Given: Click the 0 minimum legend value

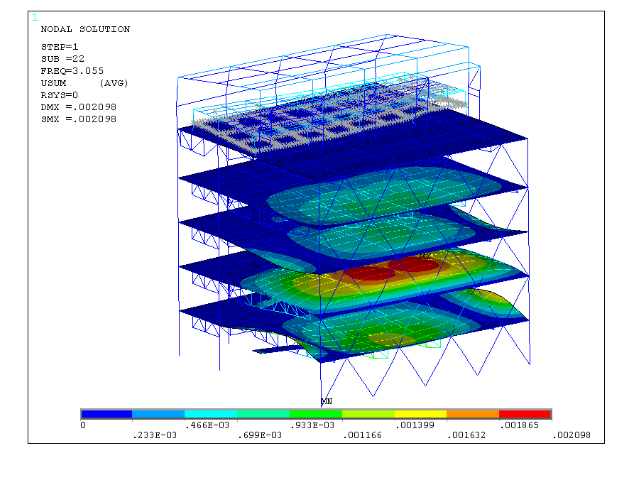Looking at the screenshot, I should point(83,425).
